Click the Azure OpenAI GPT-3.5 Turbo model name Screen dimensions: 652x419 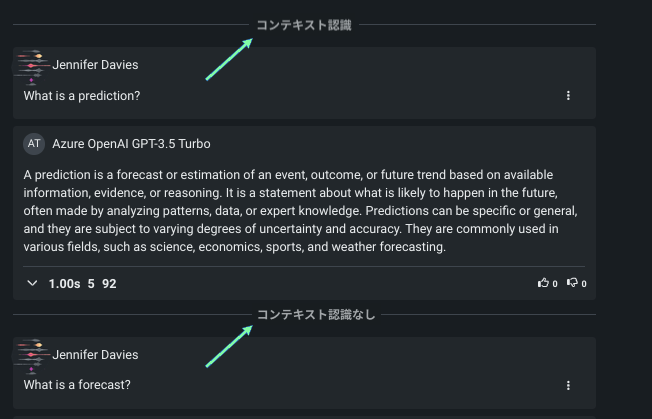coord(131,144)
